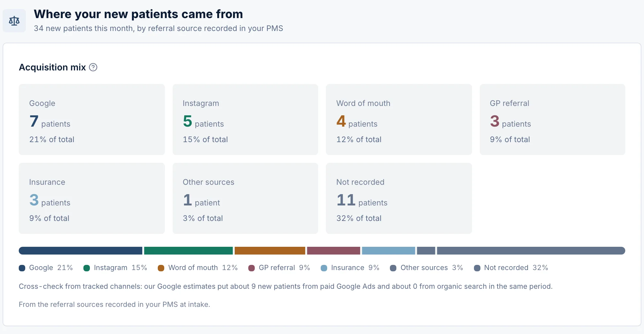Image resolution: width=644 pixels, height=334 pixels.
Task: Click the Other sources 3% legend label
Action: click(432, 268)
